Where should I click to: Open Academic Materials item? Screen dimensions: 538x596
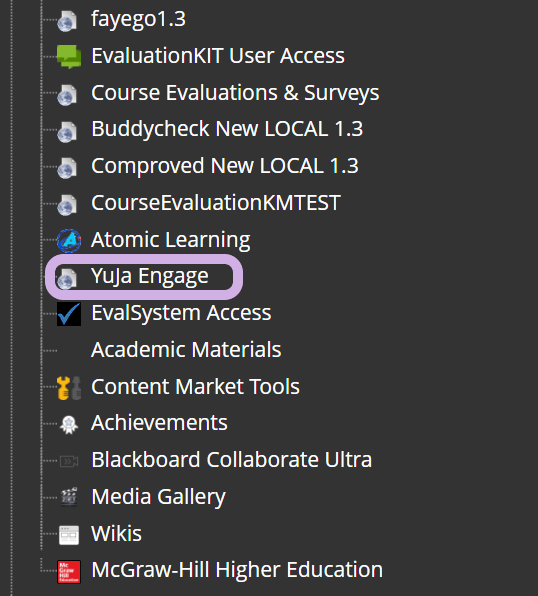click(186, 349)
